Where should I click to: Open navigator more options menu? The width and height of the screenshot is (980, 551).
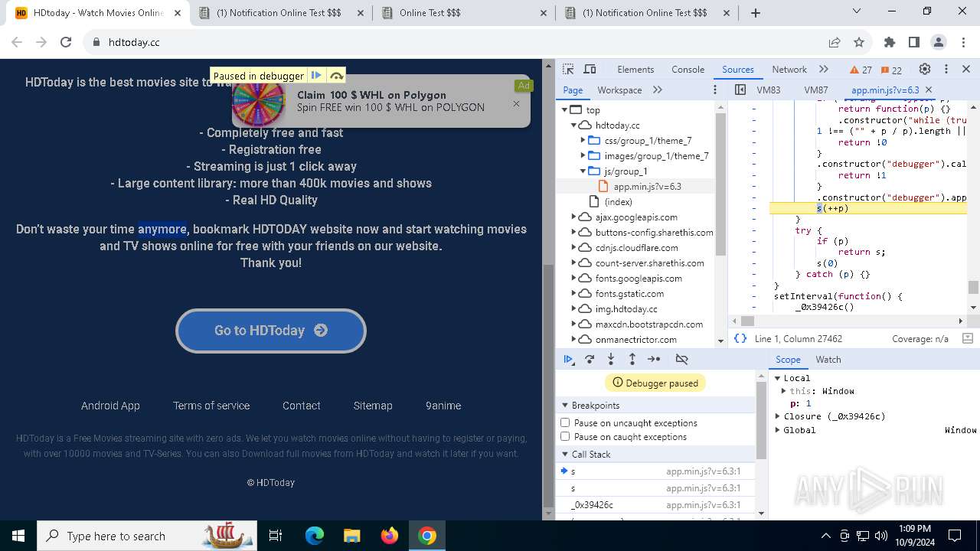click(x=714, y=90)
